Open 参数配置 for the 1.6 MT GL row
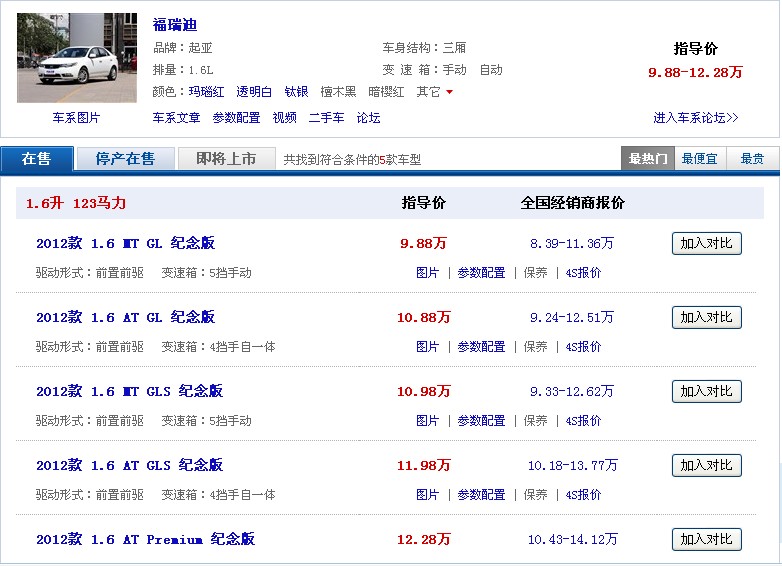 click(x=481, y=273)
